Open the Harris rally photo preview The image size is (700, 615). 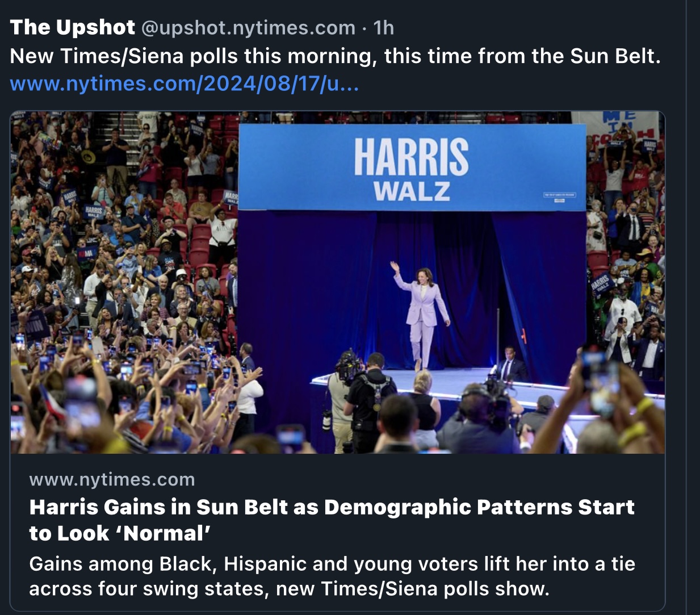tap(337, 282)
